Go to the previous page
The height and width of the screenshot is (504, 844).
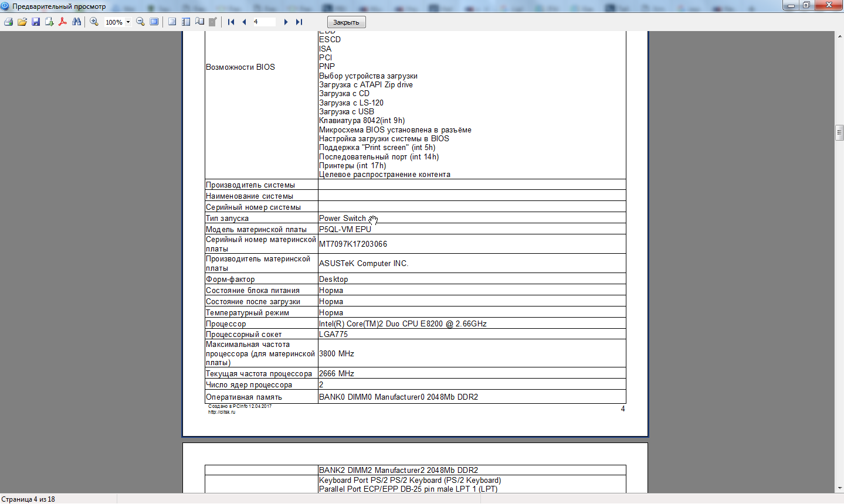244,22
